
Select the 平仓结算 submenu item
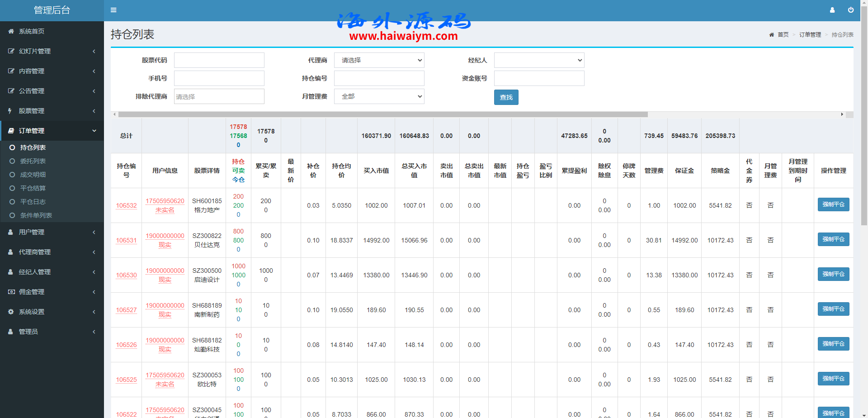[33, 188]
